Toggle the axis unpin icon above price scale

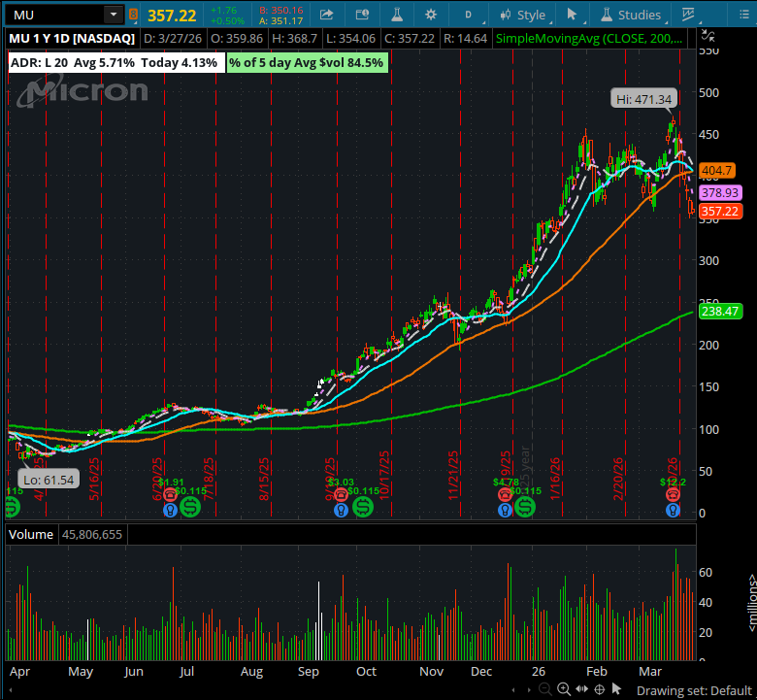708,36
